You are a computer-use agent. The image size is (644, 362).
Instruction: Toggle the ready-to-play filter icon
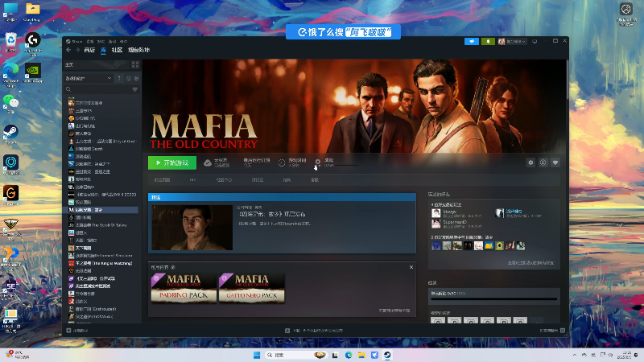point(136,78)
